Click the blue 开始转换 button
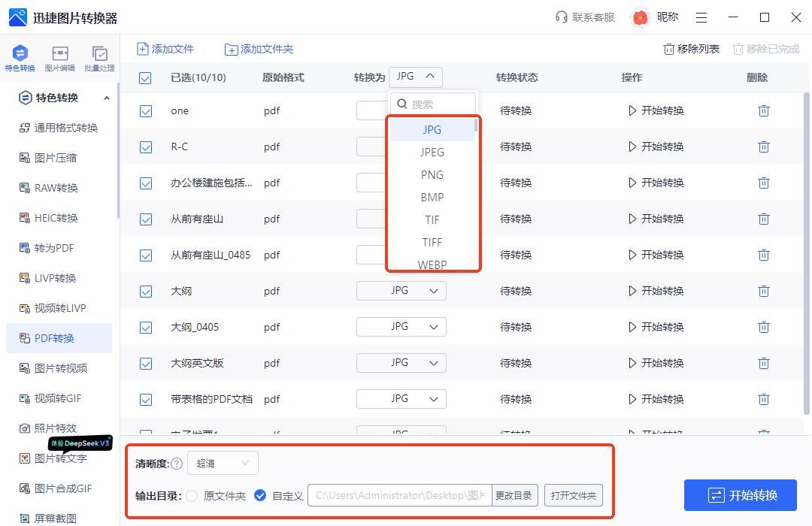Screen dimensions: 812x526 point(741,495)
